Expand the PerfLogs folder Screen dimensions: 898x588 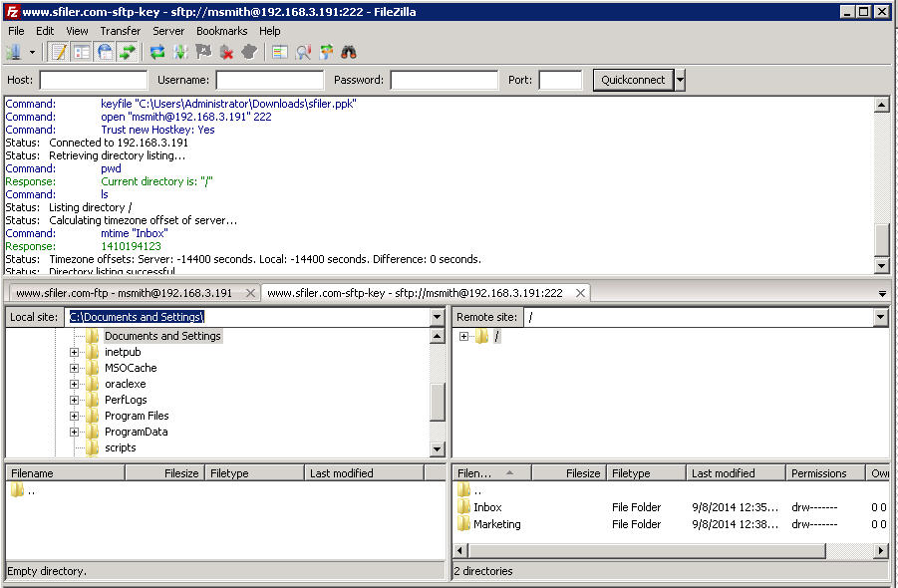(x=74, y=401)
